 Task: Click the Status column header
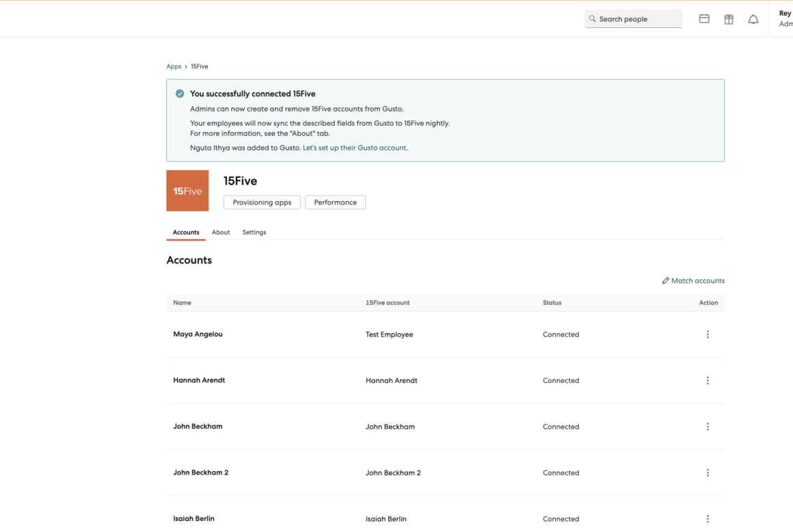(x=552, y=302)
